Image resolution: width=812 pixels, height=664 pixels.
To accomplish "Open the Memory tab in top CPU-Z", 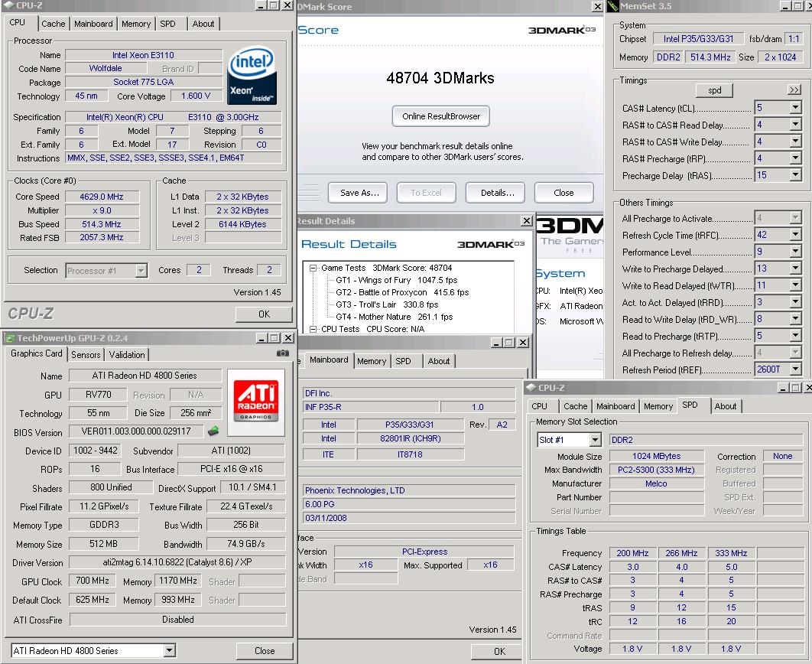I will tap(136, 24).
